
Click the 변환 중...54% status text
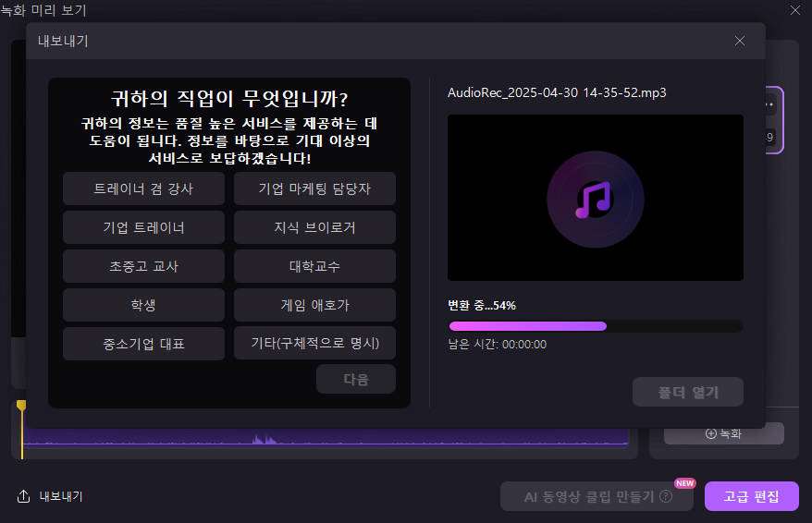(482, 306)
